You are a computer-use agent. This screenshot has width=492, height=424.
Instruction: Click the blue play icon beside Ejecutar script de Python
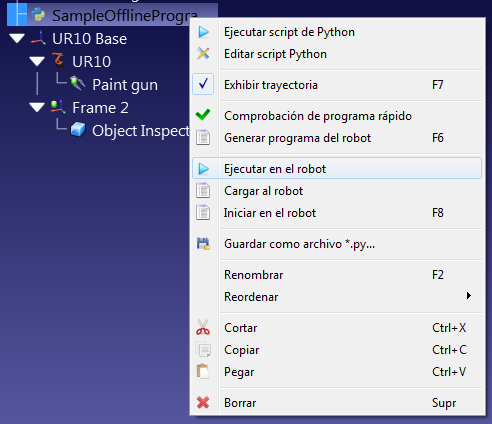click(203, 32)
